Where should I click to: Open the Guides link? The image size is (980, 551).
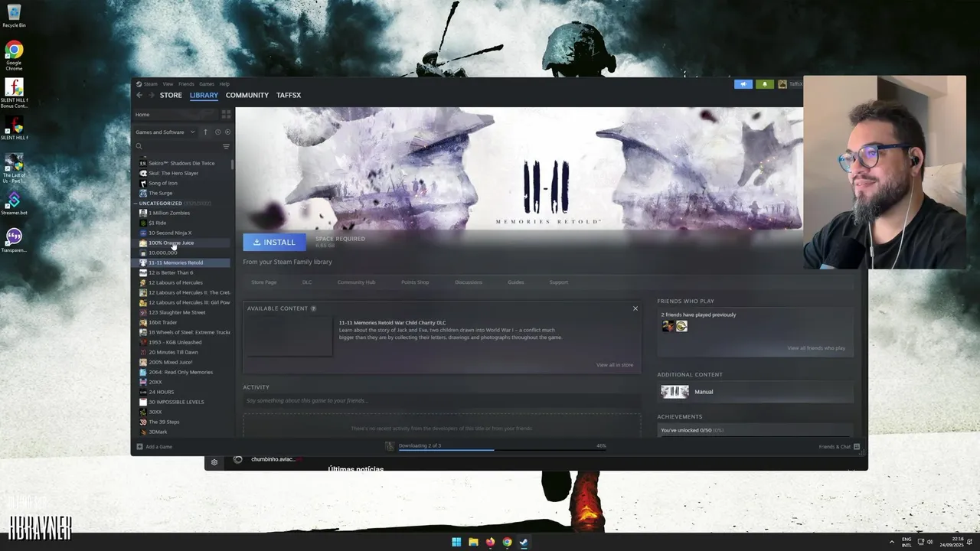(x=516, y=282)
